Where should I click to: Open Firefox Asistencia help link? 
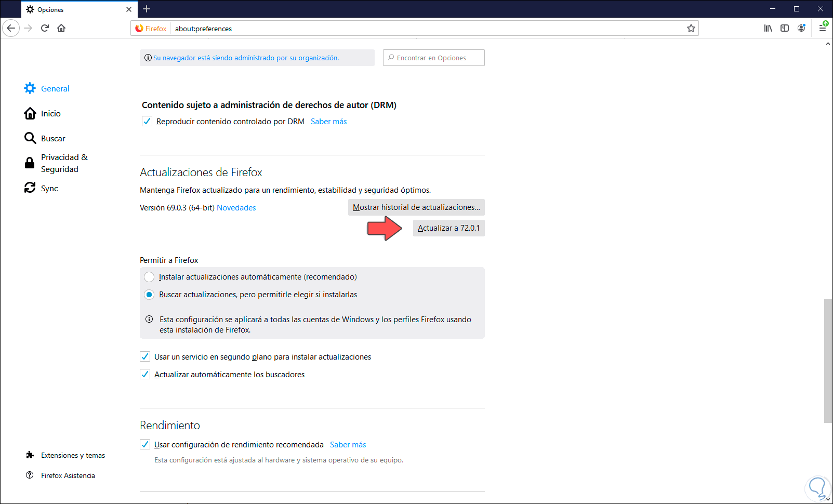point(60,475)
